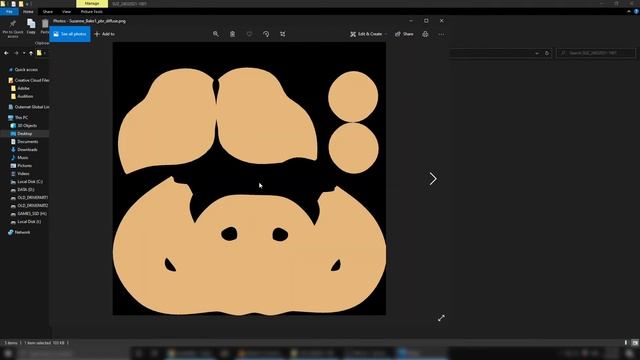
Task: Enter fullscreen using the diagonal arrows icon
Action: [441, 318]
